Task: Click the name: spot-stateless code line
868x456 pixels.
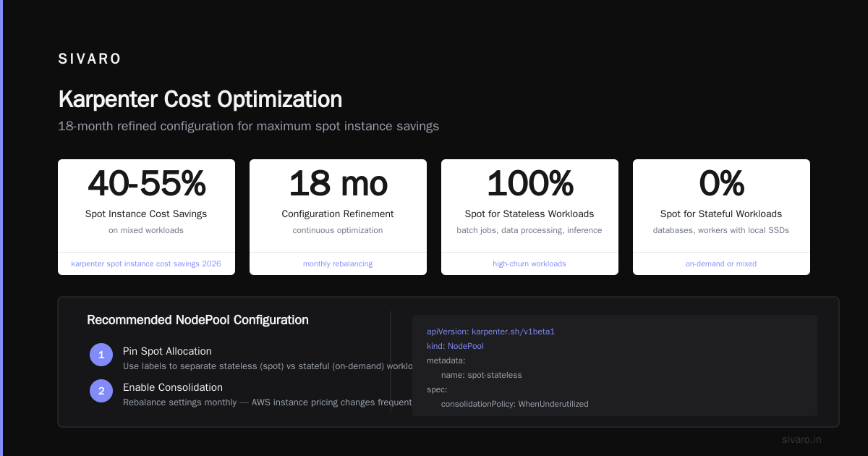Action: tap(482, 375)
